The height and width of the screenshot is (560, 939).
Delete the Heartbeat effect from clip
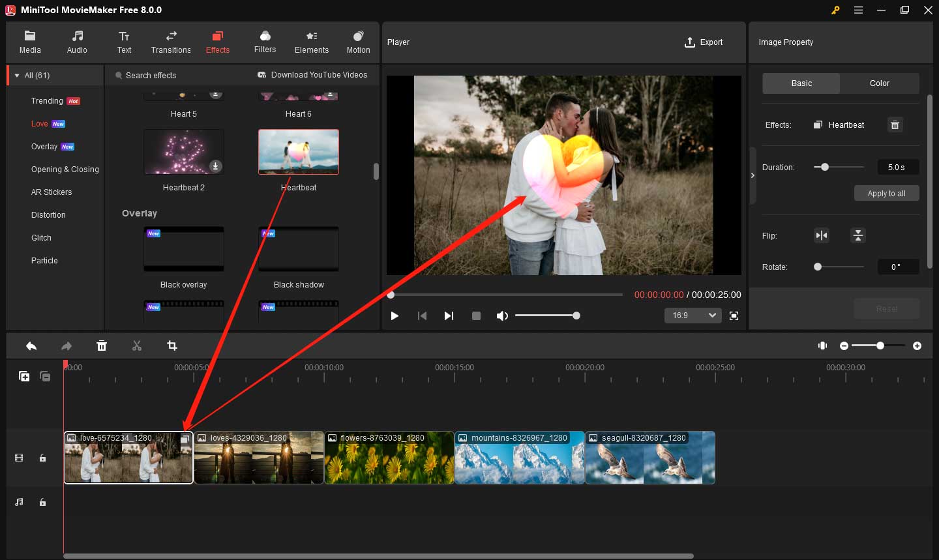895,125
